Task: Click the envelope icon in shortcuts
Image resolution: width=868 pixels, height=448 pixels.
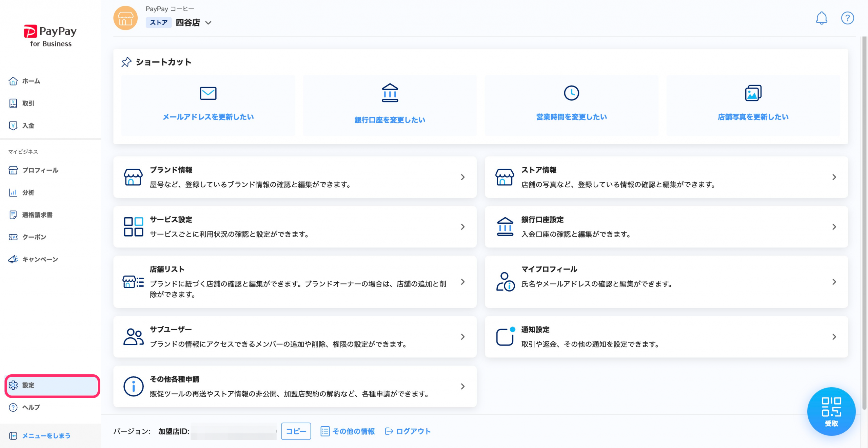Action: 208,93
